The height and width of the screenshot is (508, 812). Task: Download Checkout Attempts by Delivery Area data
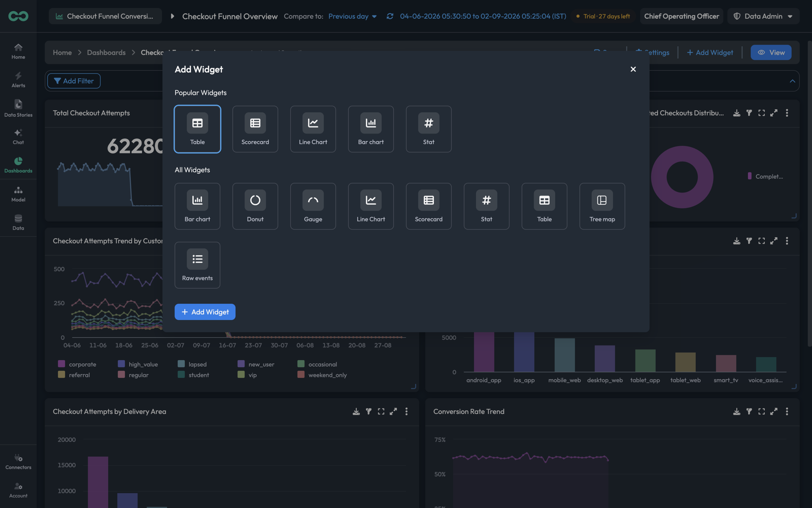[x=356, y=411]
